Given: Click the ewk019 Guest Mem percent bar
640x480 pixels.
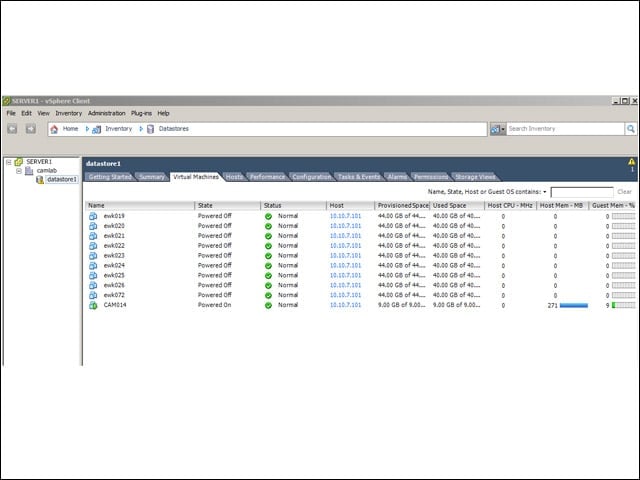Looking at the screenshot, I should click(x=623, y=216).
